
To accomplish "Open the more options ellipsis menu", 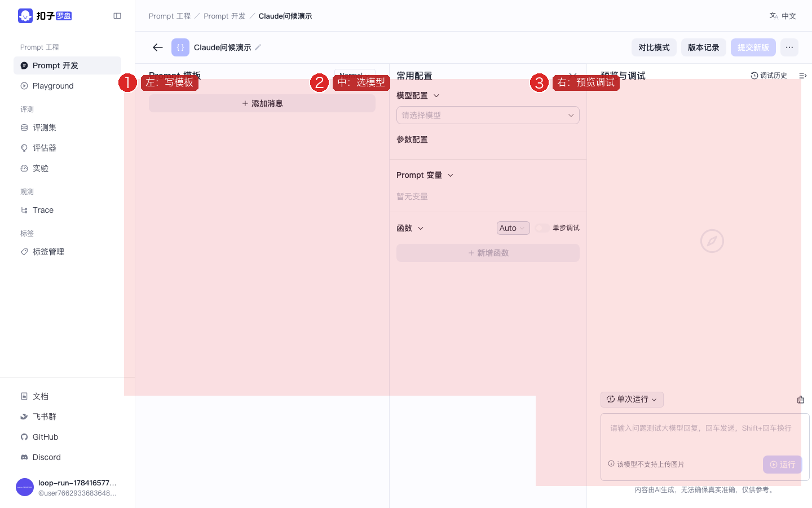I will coord(789,47).
